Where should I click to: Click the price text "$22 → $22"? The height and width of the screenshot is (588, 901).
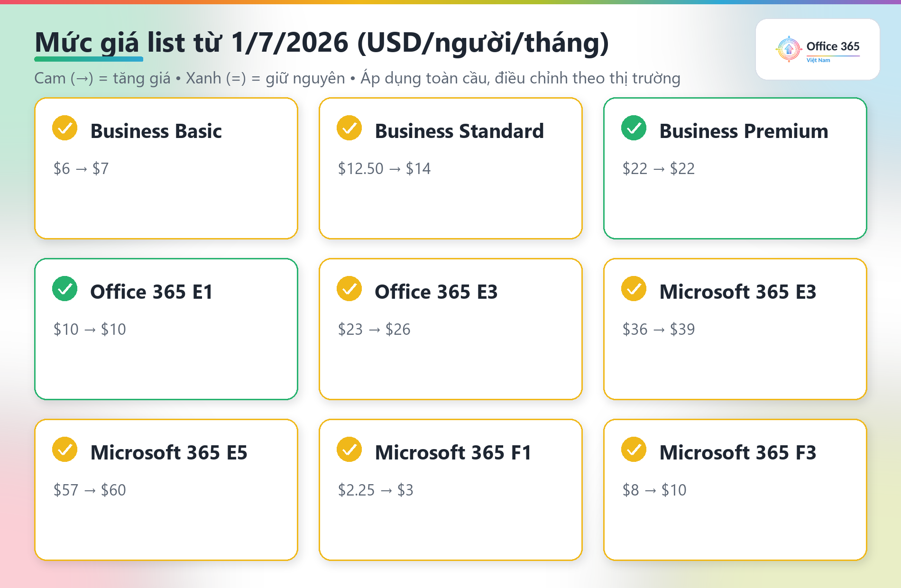click(x=659, y=168)
